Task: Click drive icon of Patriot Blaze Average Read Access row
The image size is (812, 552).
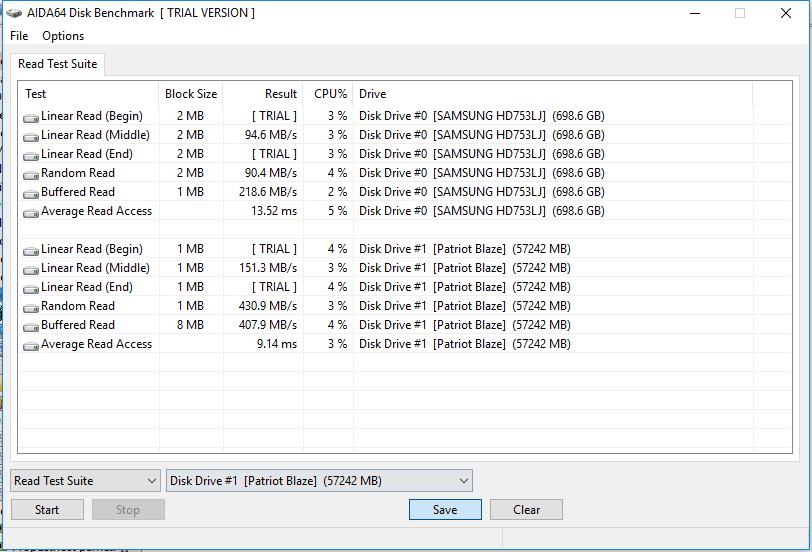Action: tap(31, 346)
